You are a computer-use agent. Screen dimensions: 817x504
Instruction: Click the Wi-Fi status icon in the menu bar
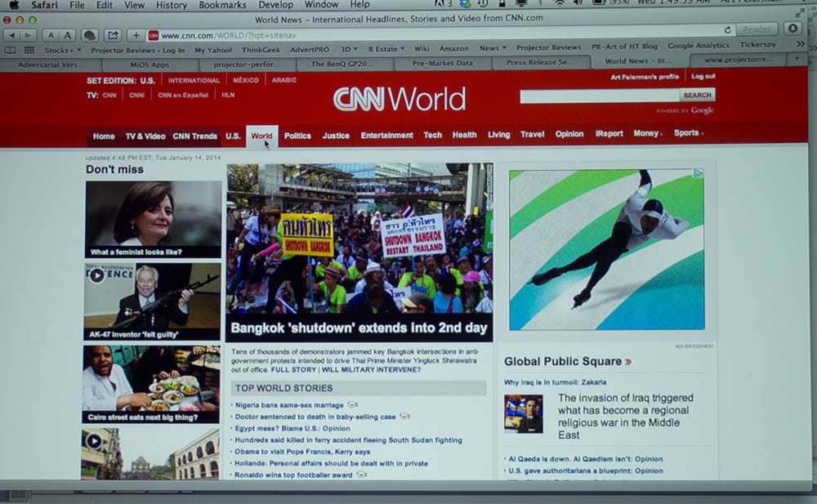[x=560, y=3]
